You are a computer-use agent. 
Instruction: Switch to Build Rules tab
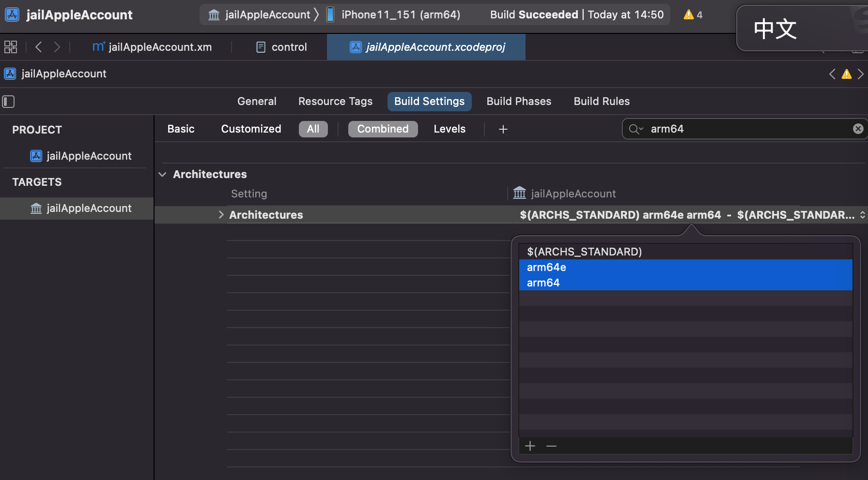tap(602, 102)
